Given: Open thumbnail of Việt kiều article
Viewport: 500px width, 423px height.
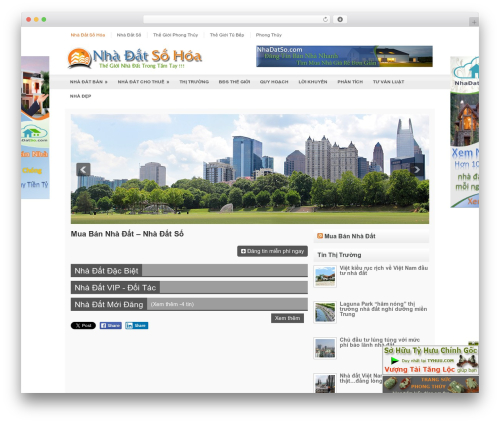Looking at the screenshot, I should (325, 277).
